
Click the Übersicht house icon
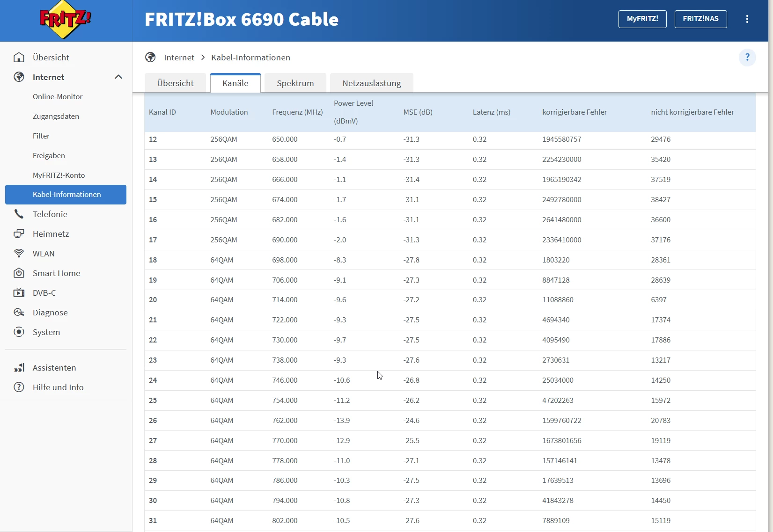pos(19,58)
